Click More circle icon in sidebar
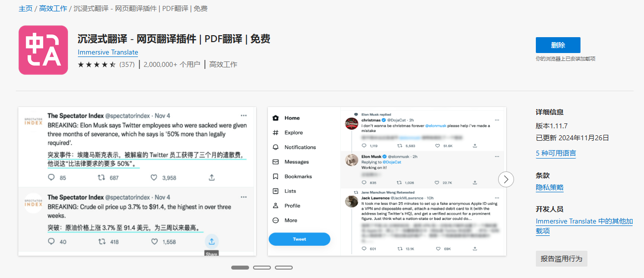 coord(275,220)
